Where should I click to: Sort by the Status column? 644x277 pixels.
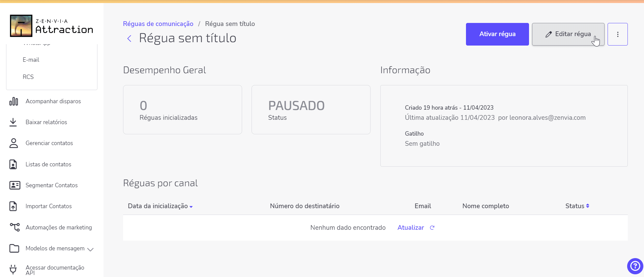point(577,206)
